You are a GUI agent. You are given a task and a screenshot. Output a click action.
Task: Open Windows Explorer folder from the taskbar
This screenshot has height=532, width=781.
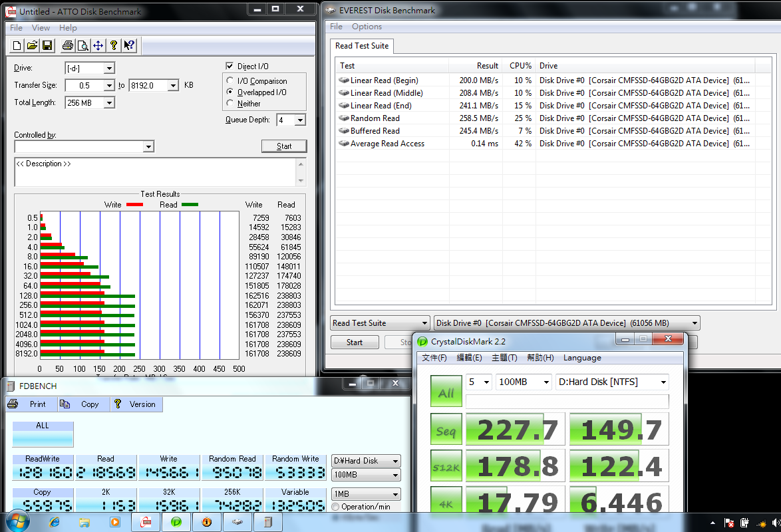pyautogui.click(x=84, y=522)
